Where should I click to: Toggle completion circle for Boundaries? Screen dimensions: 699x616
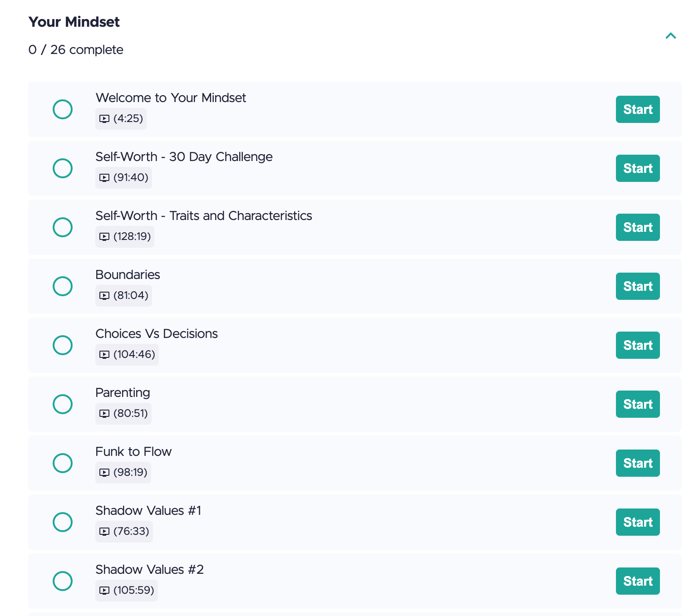click(x=63, y=286)
